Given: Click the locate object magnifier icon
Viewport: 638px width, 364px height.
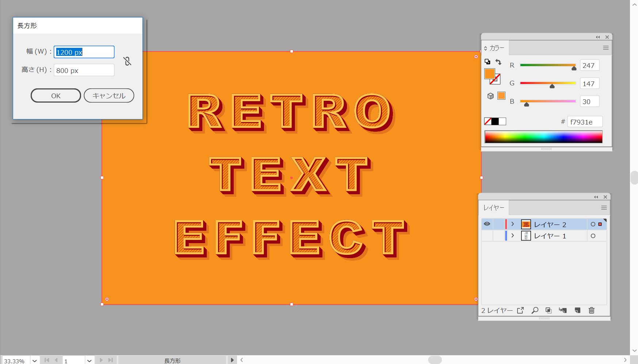Looking at the screenshot, I should [x=535, y=310].
